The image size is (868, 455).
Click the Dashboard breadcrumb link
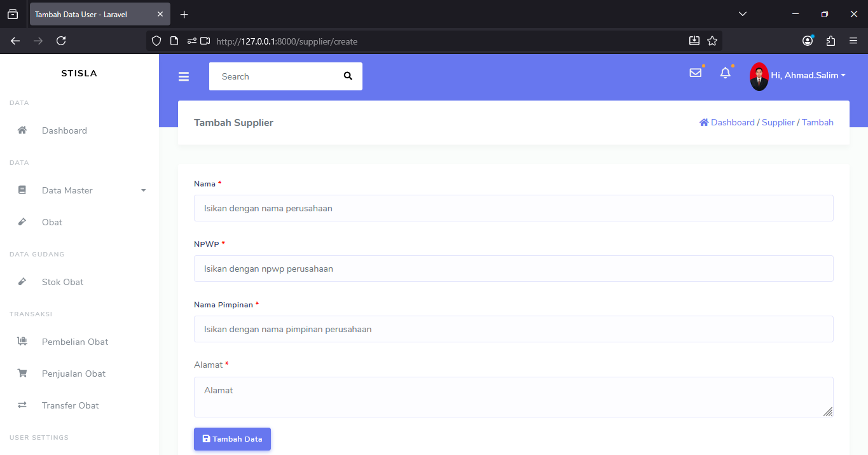732,122
